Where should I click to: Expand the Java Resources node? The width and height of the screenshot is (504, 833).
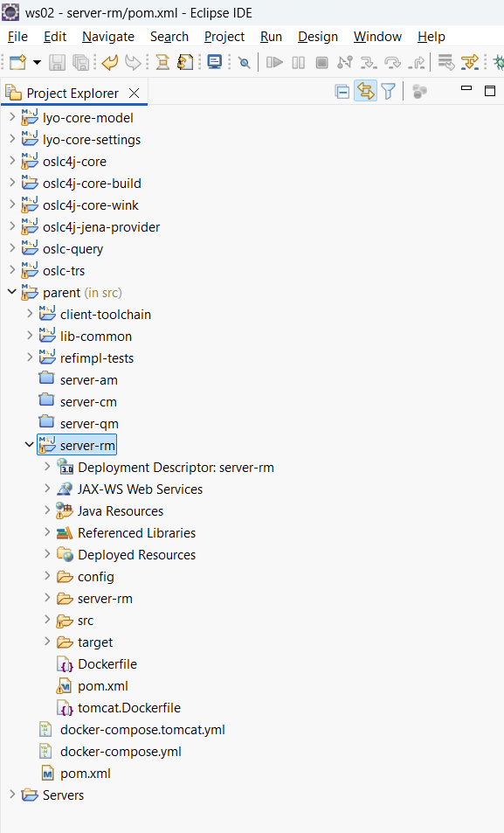pyautogui.click(x=47, y=510)
